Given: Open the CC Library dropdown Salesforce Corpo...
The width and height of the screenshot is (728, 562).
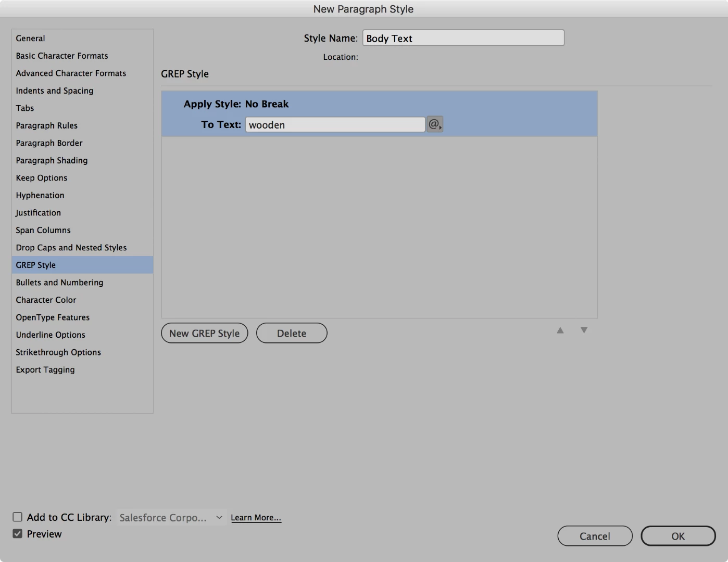Looking at the screenshot, I should [171, 517].
